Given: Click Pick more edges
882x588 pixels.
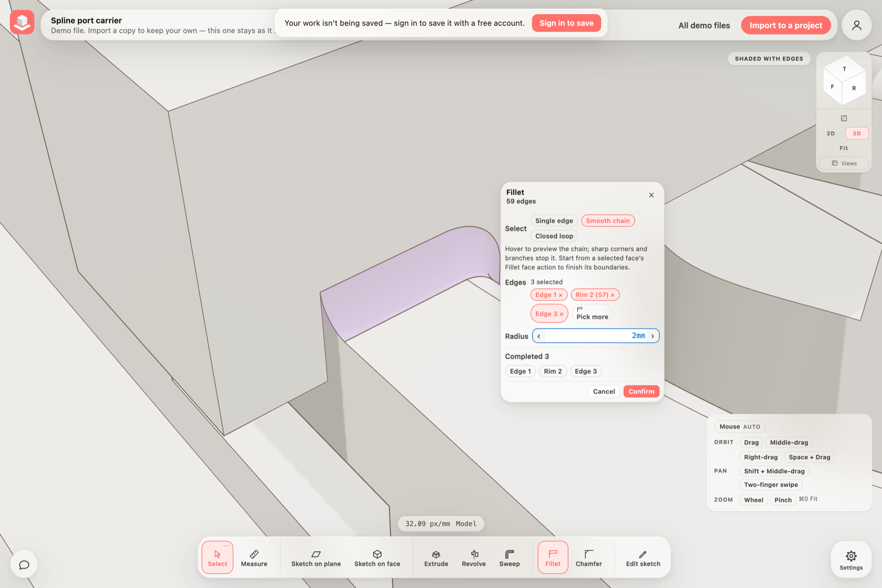Looking at the screenshot, I should (x=592, y=313).
